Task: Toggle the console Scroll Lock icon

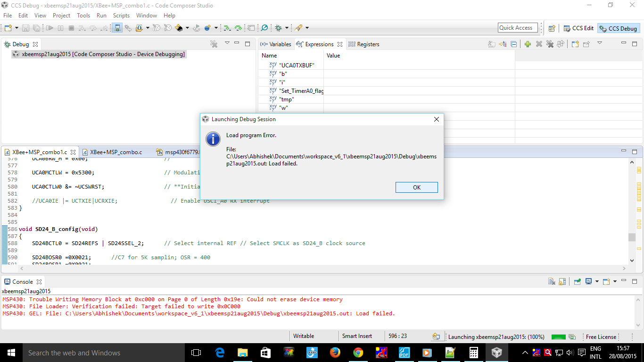Action: (x=562, y=282)
